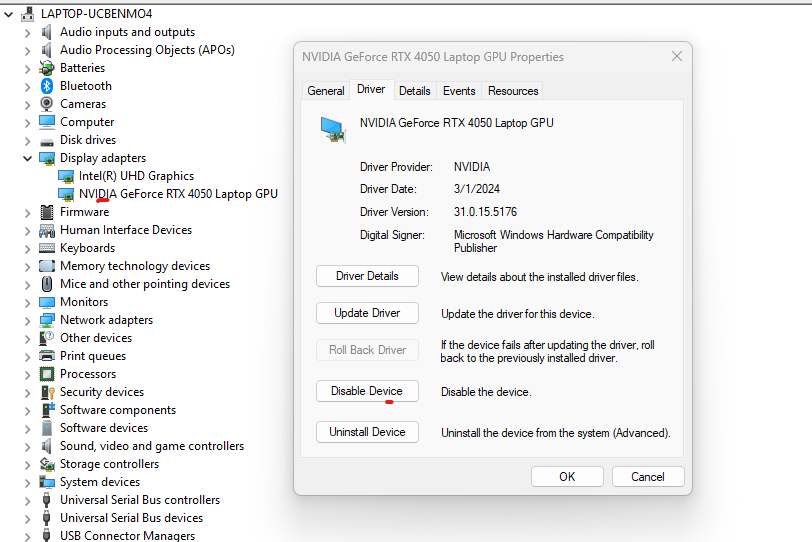Click the Uninstall Device button
This screenshot has height=542, width=812.
pos(367,432)
